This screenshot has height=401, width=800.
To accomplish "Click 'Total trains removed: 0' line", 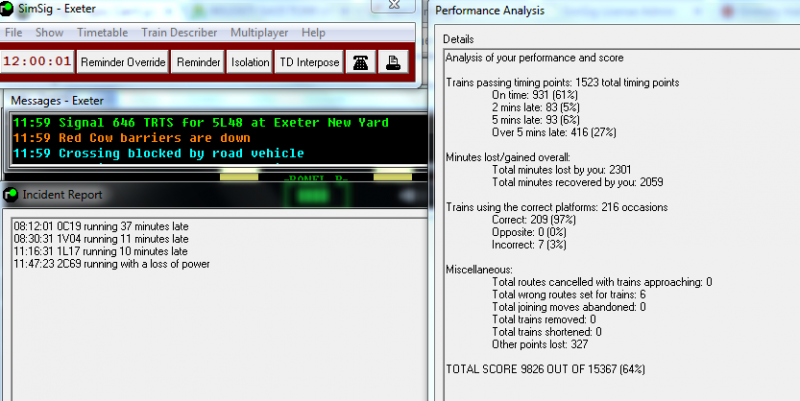I will point(544,319).
